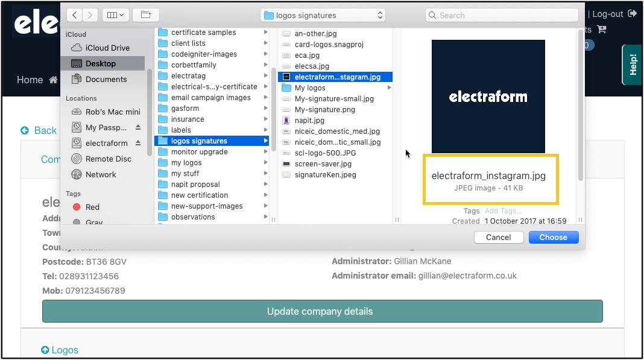Select Desktop in the sidebar
The height and width of the screenshot is (360, 644).
point(103,63)
